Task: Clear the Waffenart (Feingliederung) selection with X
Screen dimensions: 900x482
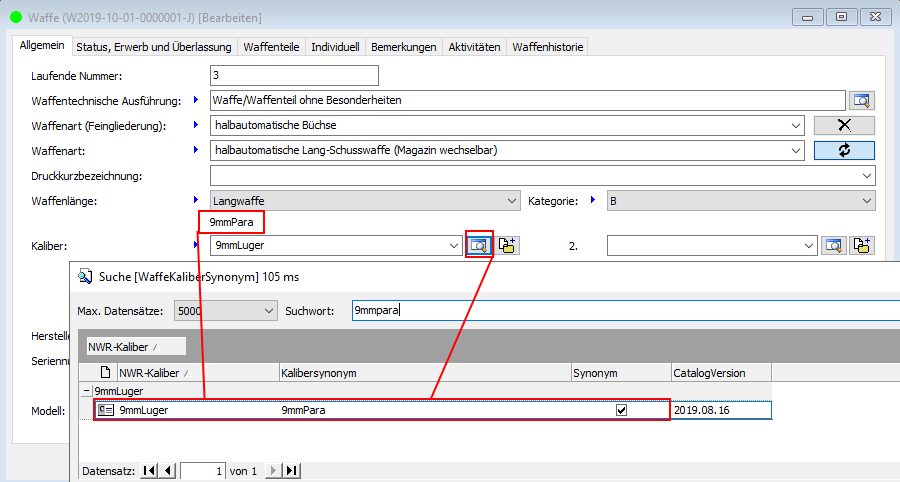Action: [844, 125]
